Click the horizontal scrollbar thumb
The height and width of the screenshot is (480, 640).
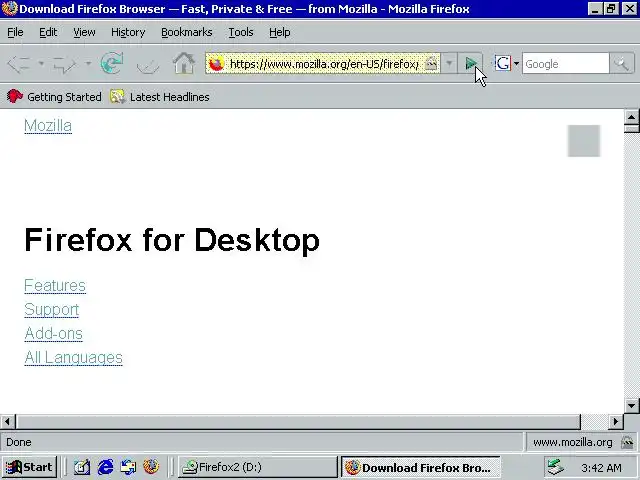pos(298,421)
